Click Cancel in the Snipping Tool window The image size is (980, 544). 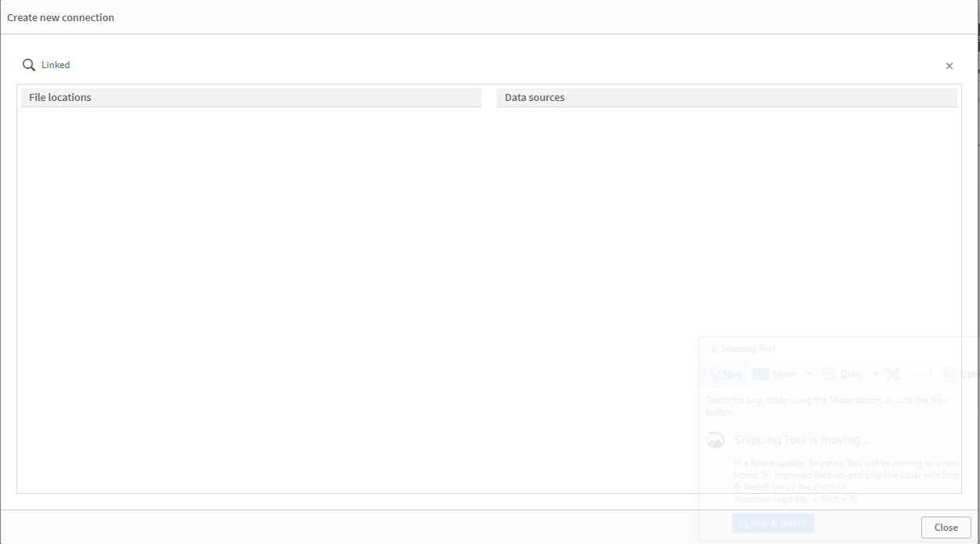coord(909,374)
